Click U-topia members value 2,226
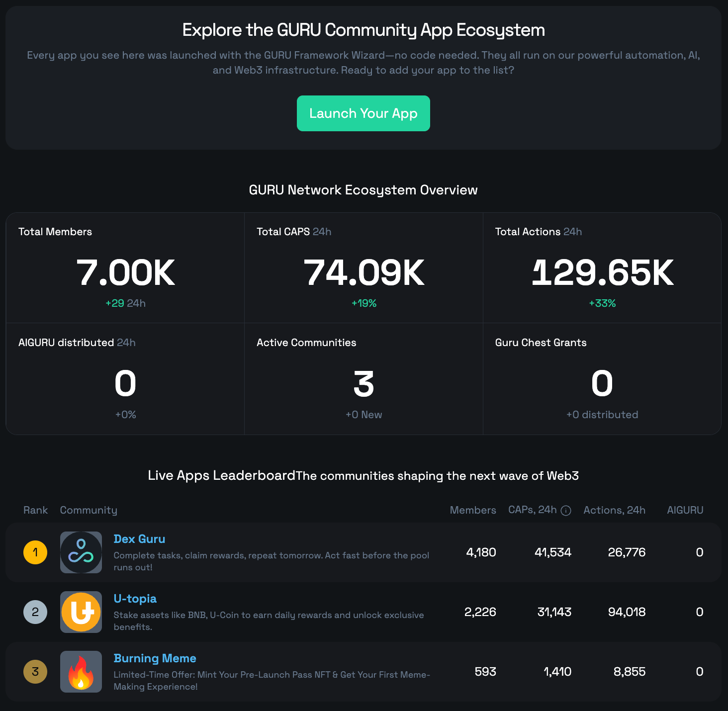Viewport: 728px width, 711px height. pos(480,612)
